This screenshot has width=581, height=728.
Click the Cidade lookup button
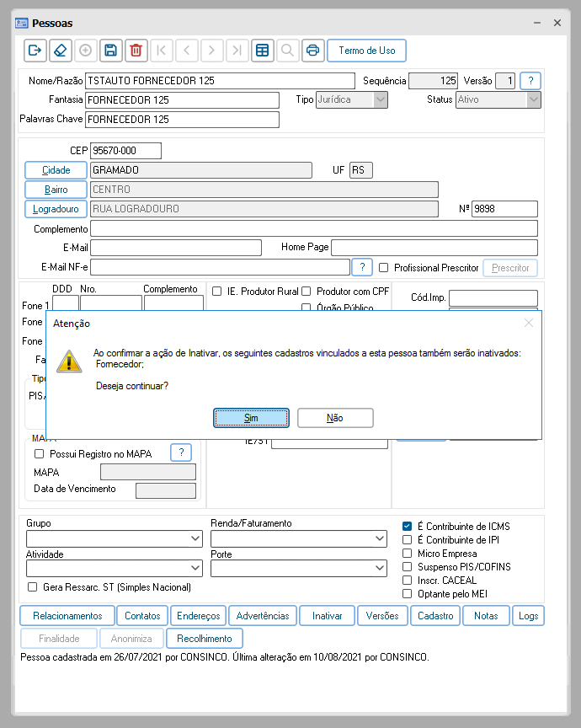(56, 170)
